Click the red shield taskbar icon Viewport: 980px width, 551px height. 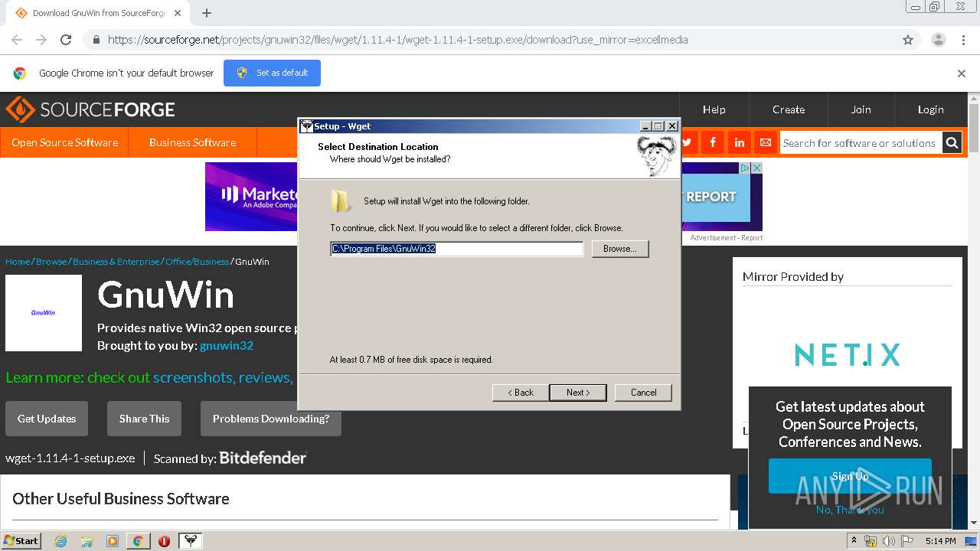[x=164, y=541]
